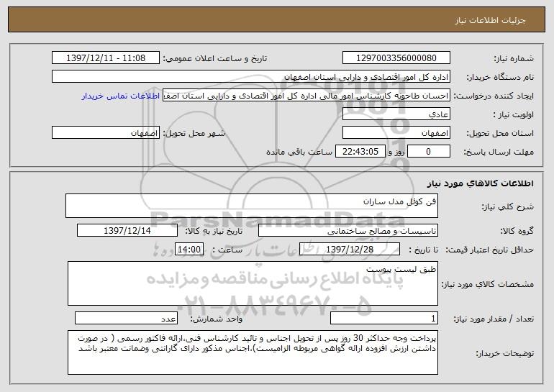Click the شهر محل تحویل label

pos(194,134)
